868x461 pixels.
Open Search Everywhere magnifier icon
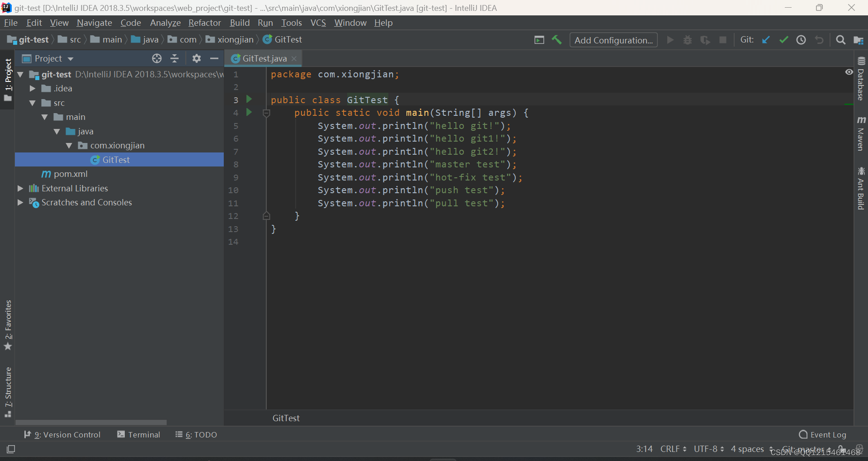pyautogui.click(x=840, y=40)
